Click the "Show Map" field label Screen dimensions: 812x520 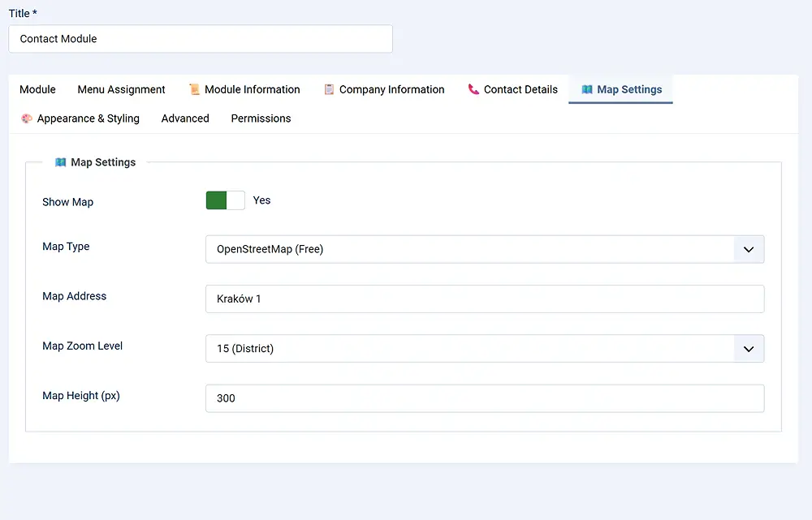(67, 202)
